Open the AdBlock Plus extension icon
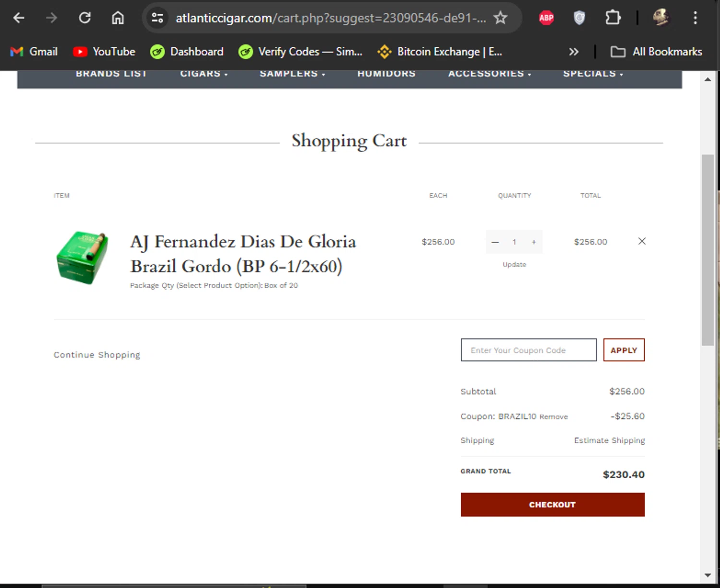The width and height of the screenshot is (720, 588). tap(546, 18)
